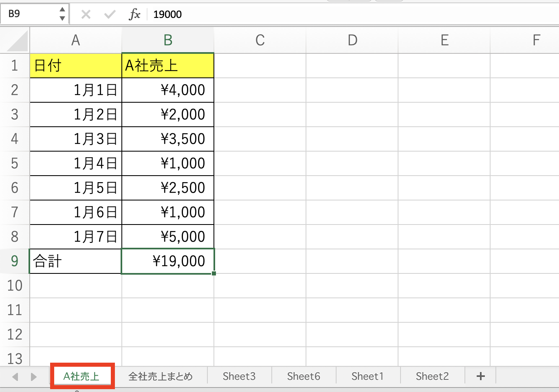This screenshot has height=392, width=559.
Task: Switch to the Sheet3 tab
Action: [x=239, y=376]
